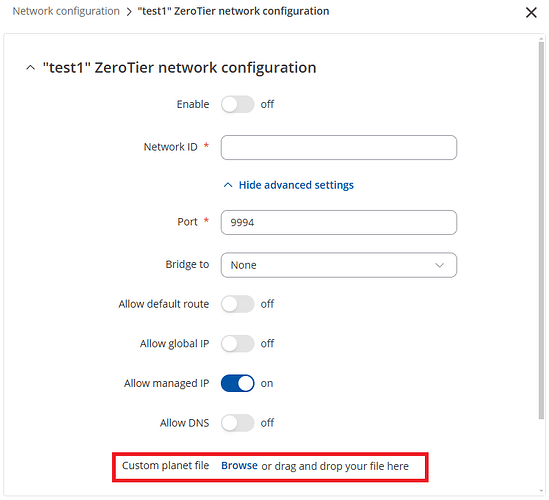549x500 pixels.
Task: Hide advanced settings link
Action: [296, 185]
